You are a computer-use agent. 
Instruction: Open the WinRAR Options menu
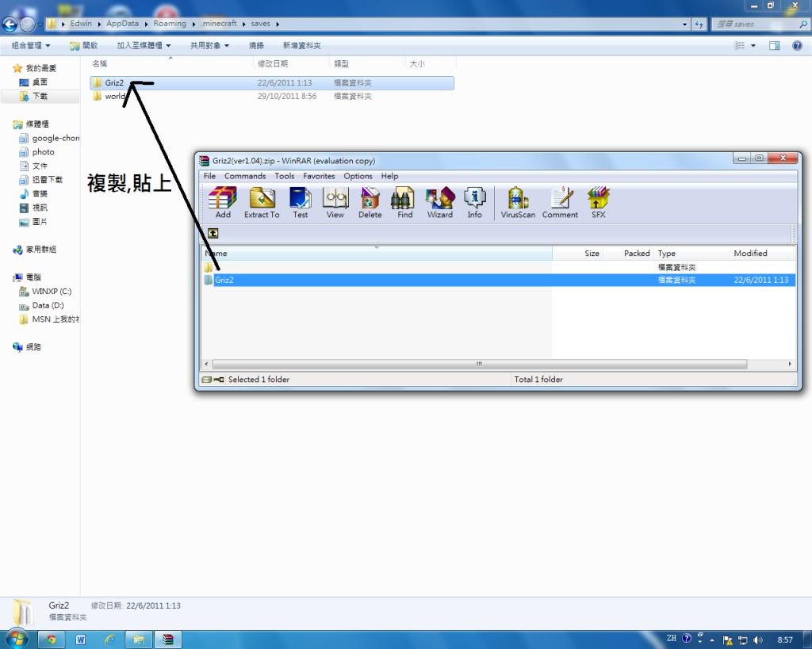358,176
